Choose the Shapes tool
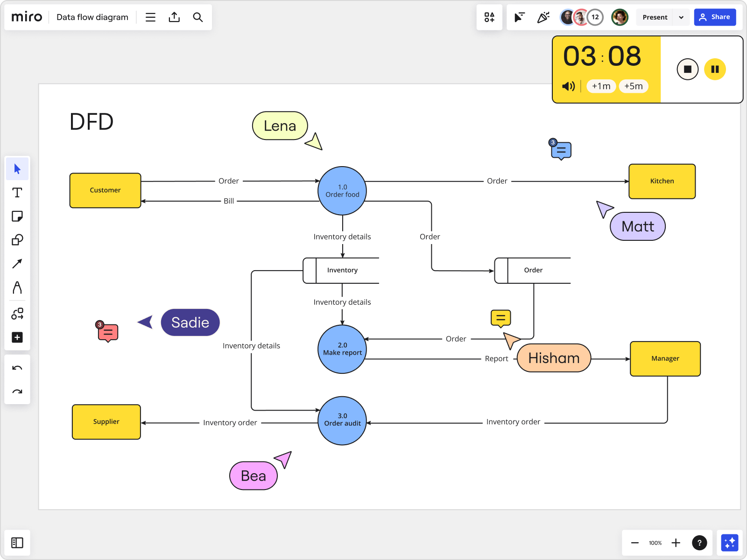Image resolution: width=747 pixels, height=560 pixels. [x=17, y=240]
